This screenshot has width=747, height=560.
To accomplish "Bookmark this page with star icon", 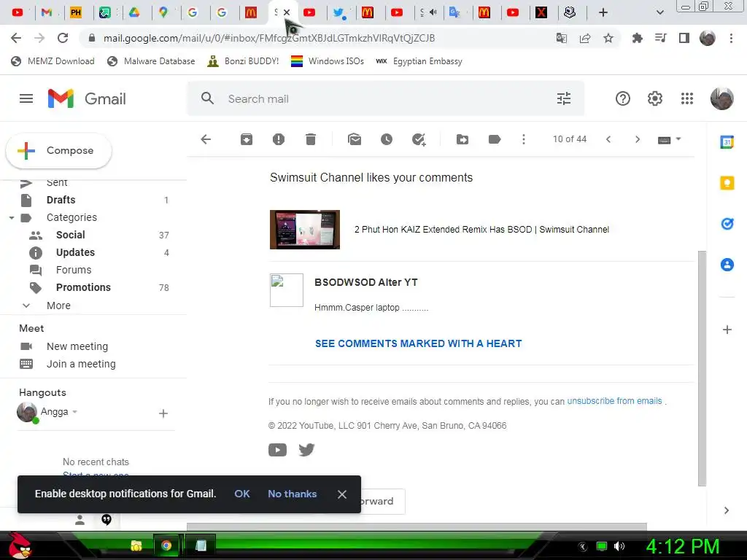I will pos(608,38).
